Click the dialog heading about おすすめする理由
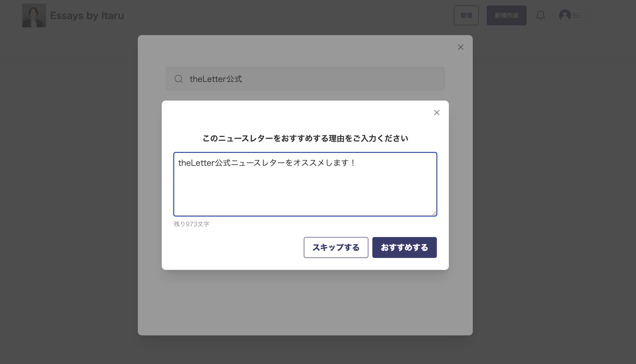636x364 pixels. (305, 138)
